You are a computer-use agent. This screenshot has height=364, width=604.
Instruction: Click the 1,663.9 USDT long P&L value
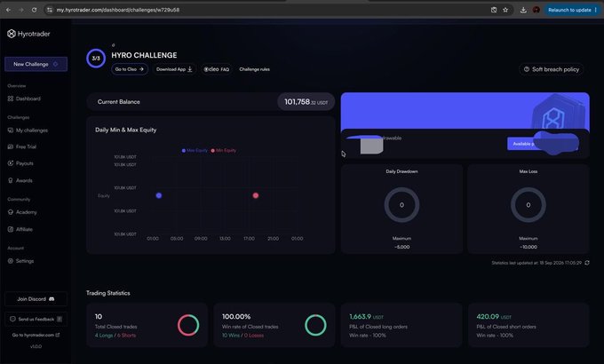(x=366, y=317)
